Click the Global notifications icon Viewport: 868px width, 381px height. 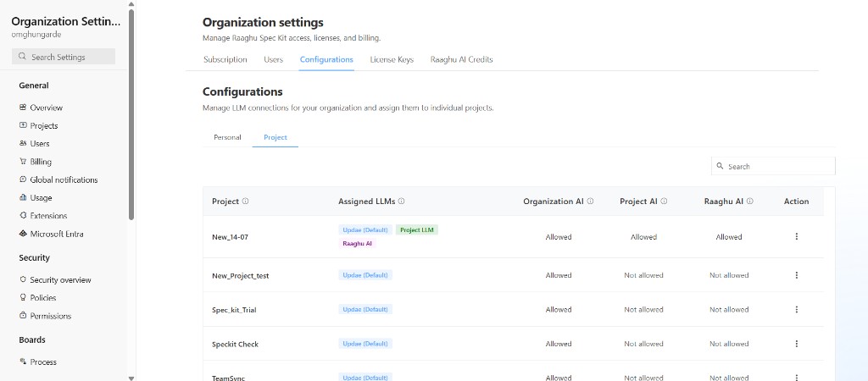[x=23, y=179]
